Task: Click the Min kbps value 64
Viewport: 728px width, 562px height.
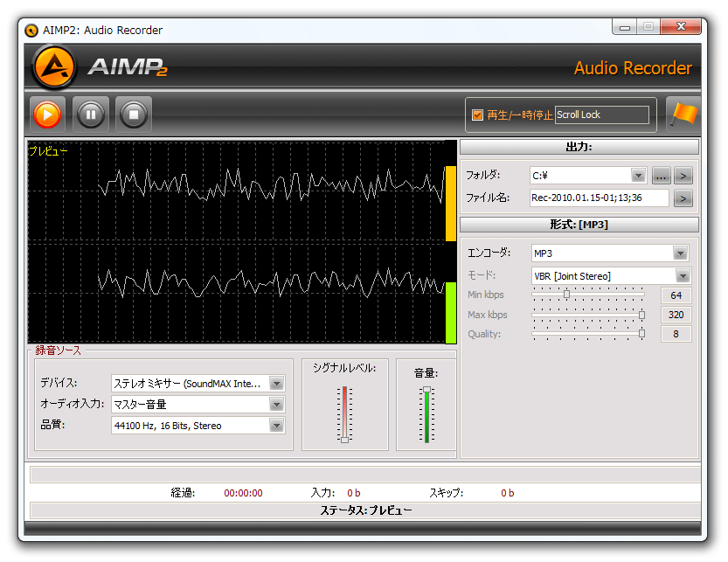Action: coord(676,295)
